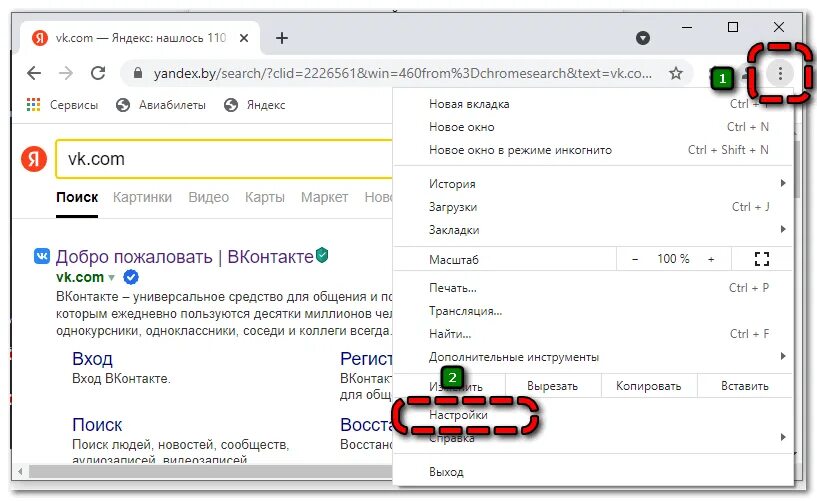
Task: Open the Сервисы apps grid icon
Action: [33, 105]
